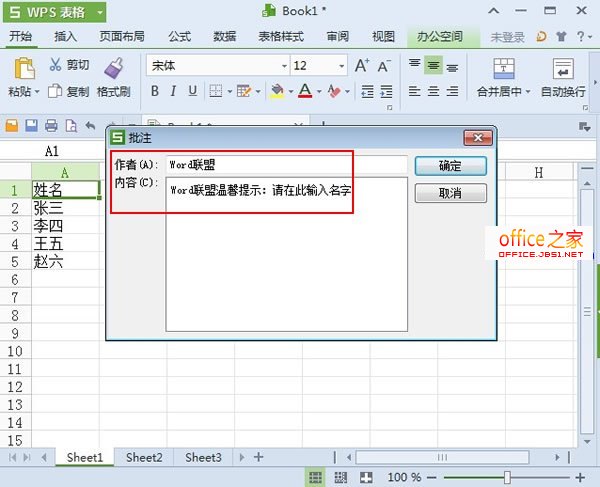Toggle bold formatting
This screenshot has width=600, height=487.
tap(155, 91)
